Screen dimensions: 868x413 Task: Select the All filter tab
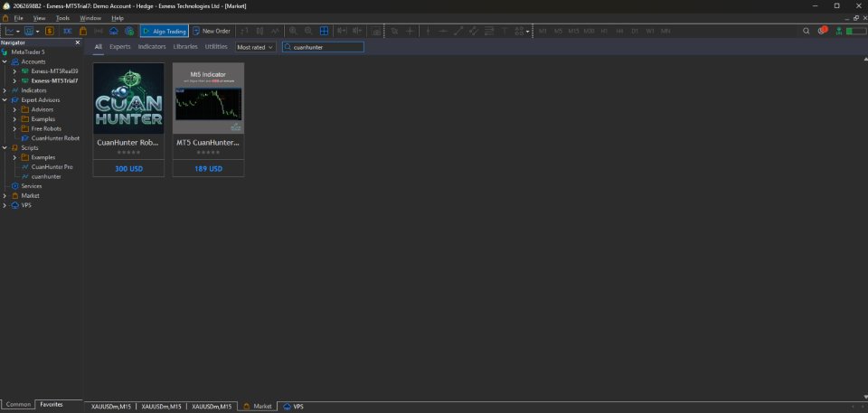coord(98,46)
